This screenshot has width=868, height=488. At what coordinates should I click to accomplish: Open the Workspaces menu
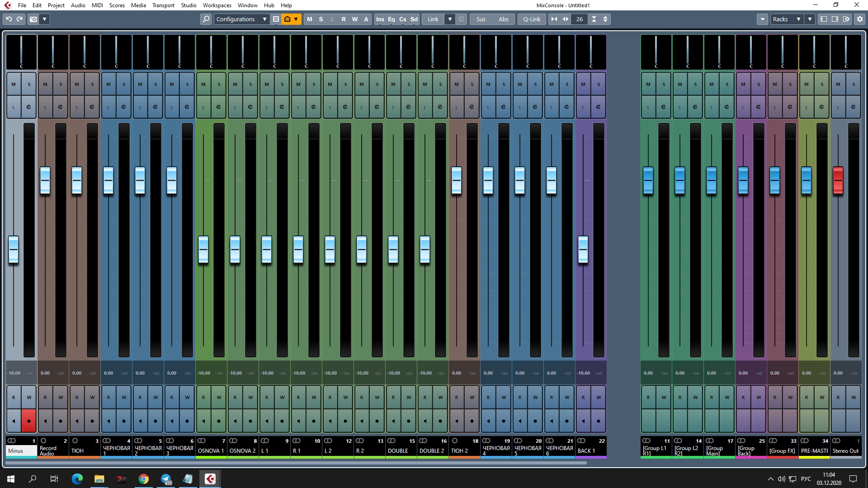(x=217, y=5)
